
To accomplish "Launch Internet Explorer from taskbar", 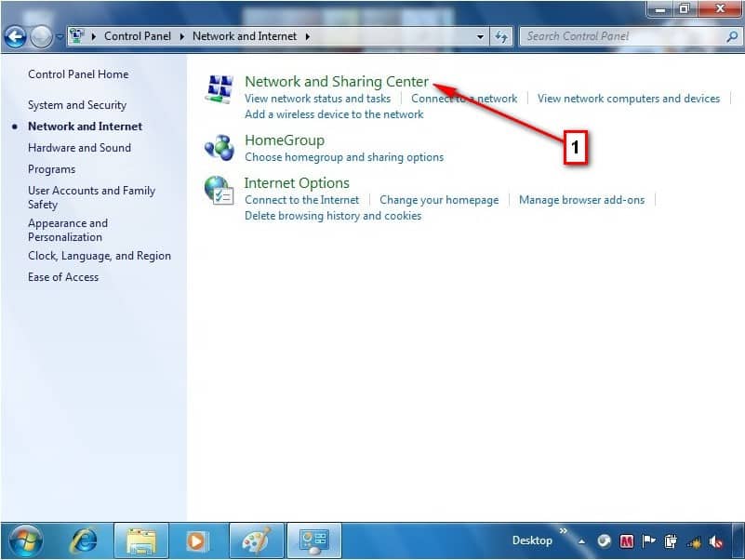I will (84, 541).
